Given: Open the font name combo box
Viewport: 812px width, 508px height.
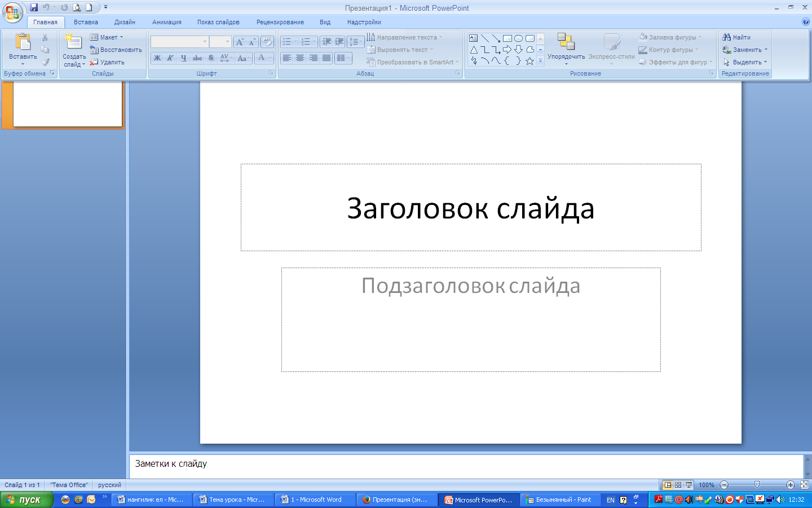Looking at the screenshot, I should coord(179,42).
